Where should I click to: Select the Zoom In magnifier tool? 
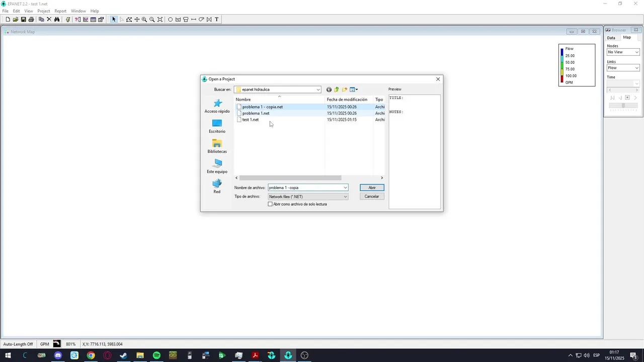pos(144,20)
